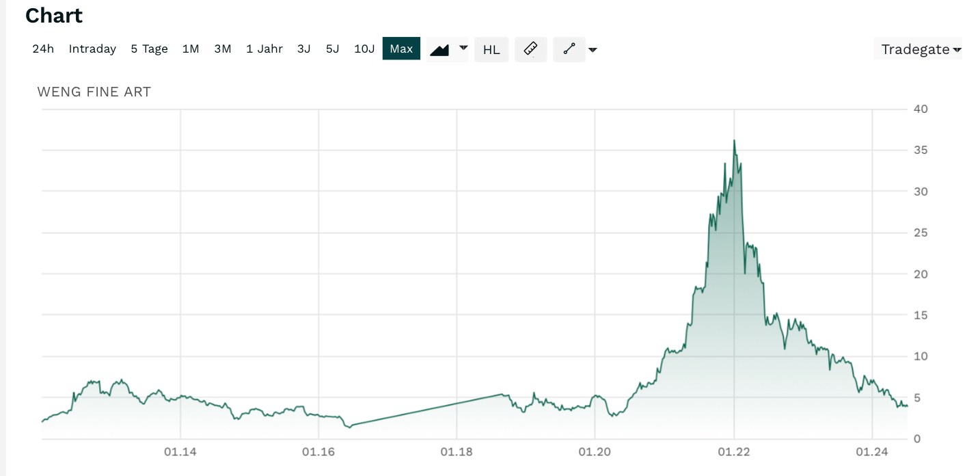Click the 01.20 date axis label
This screenshot has height=476, width=980.
[595, 452]
